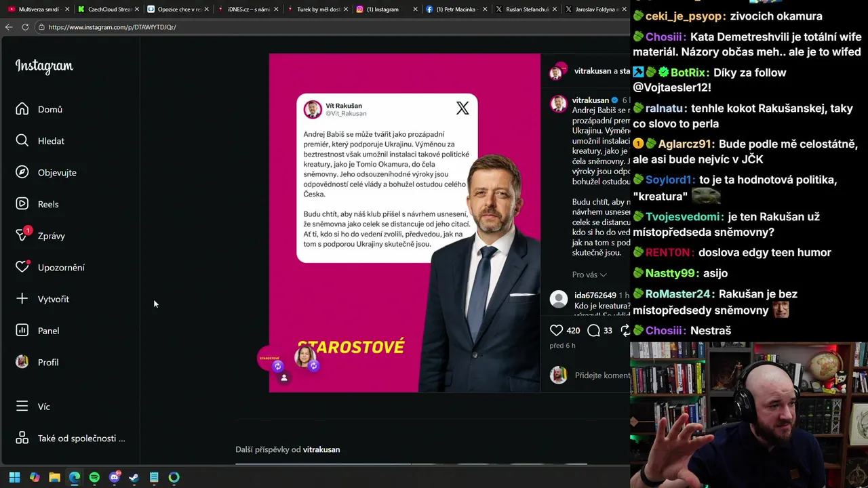Open File Explorer from taskbar
868x488 pixels.
click(x=54, y=477)
